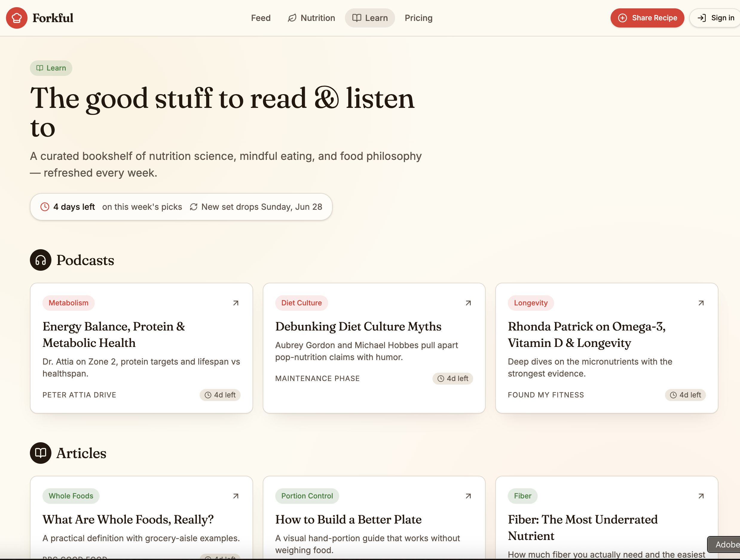Click the Forkful chef hat logo icon
This screenshot has height=560, width=740.
click(x=17, y=18)
